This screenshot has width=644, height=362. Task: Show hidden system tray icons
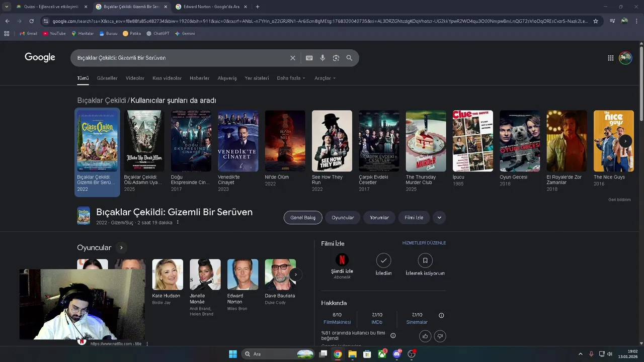(x=580, y=354)
